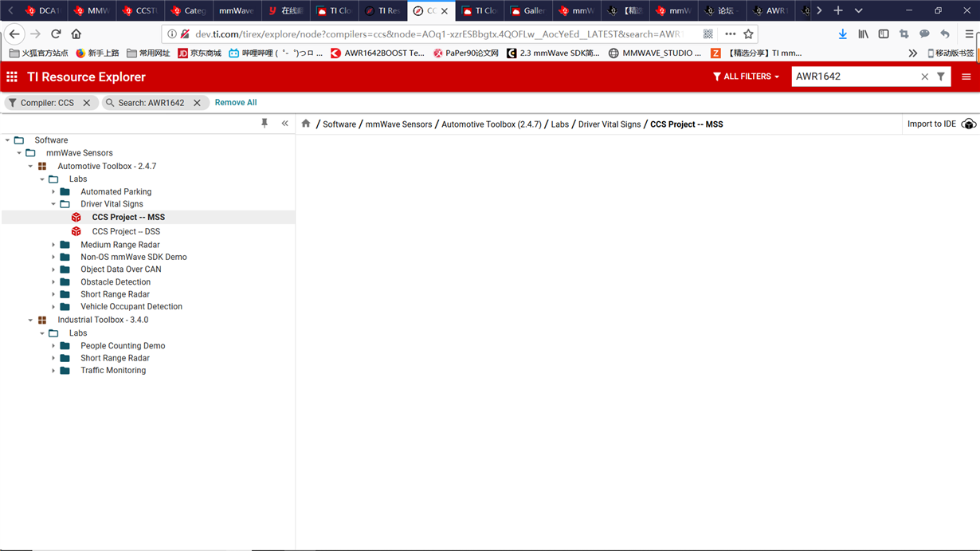
Task: Open mmWave Sensors in the breadcrumb
Action: [398, 124]
